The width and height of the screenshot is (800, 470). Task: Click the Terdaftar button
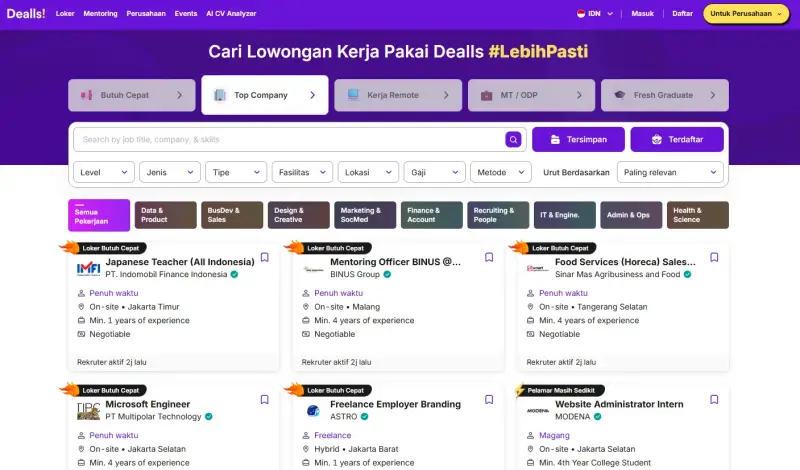click(x=677, y=139)
